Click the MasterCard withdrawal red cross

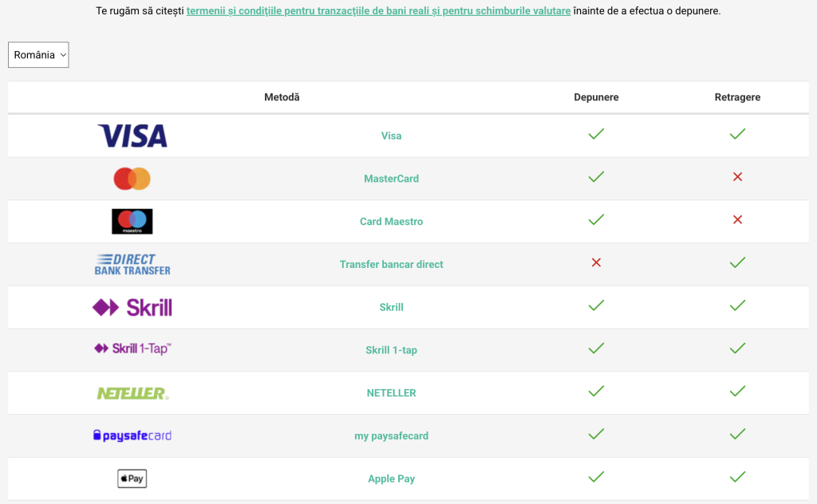(x=737, y=177)
